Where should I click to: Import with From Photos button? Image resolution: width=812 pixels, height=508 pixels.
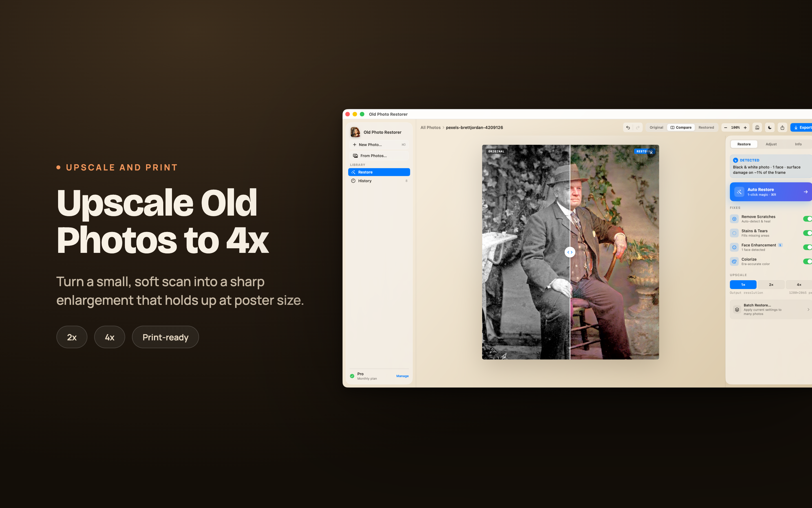point(379,156)
